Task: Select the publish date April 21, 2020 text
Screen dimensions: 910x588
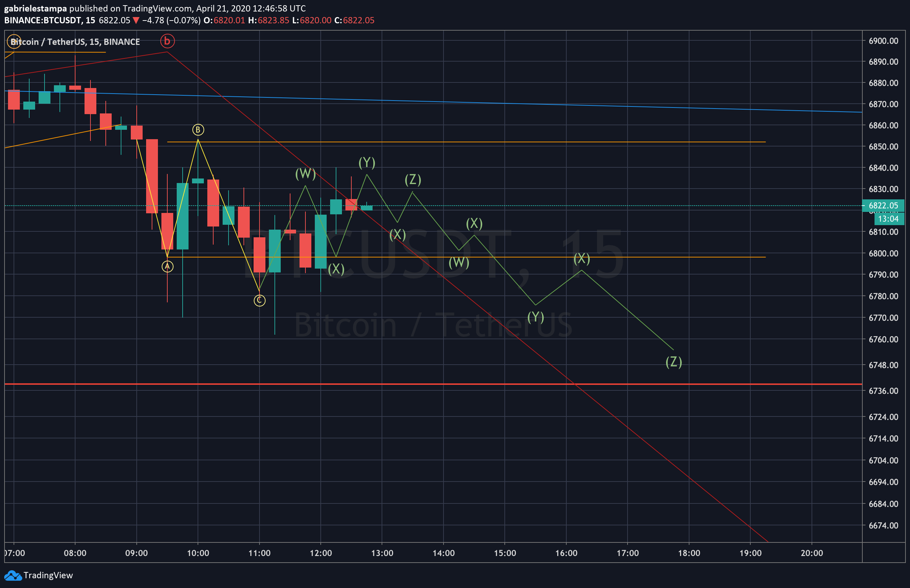Action: [221, 8]
